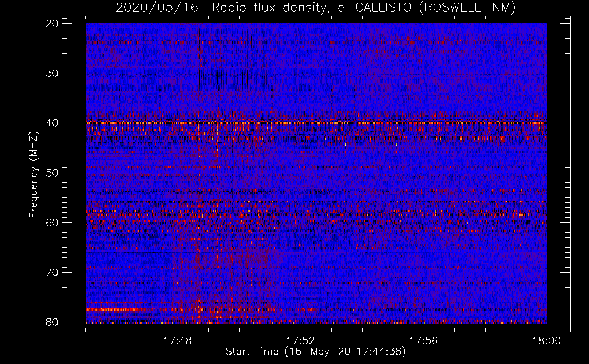The height and width of the screenshot is (364, 589).
Task: Click the 17:52 time tick label
Action: [300, 341]
